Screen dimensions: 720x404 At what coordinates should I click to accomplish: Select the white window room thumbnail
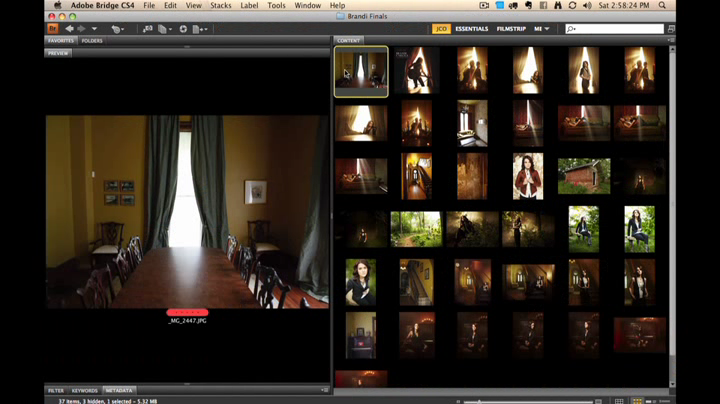[x=472, y=123]
